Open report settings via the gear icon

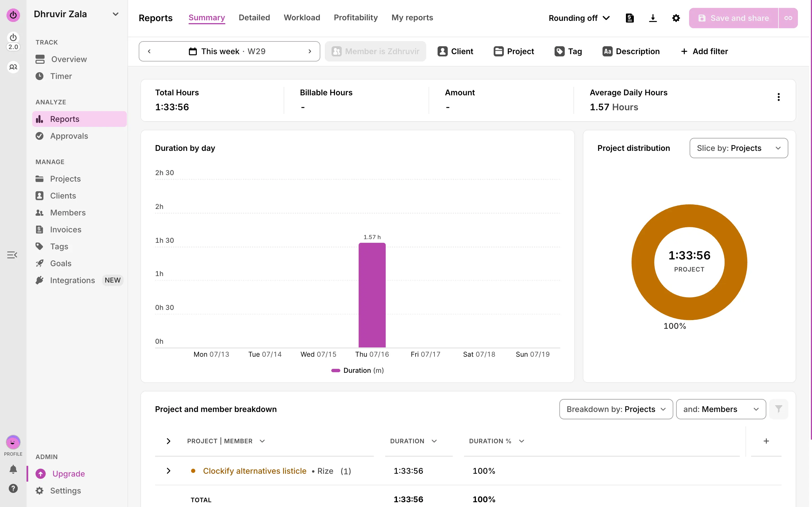tap(676, 18)
